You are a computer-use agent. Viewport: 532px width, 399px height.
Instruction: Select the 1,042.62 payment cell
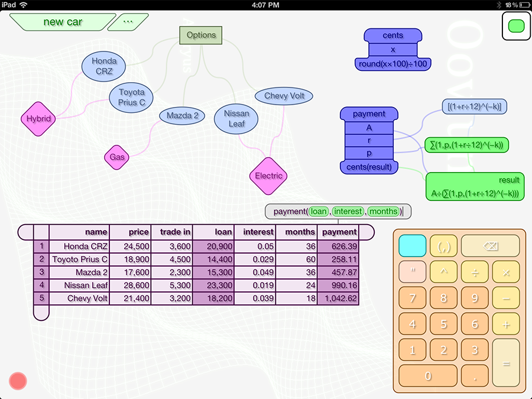point(338,299)
